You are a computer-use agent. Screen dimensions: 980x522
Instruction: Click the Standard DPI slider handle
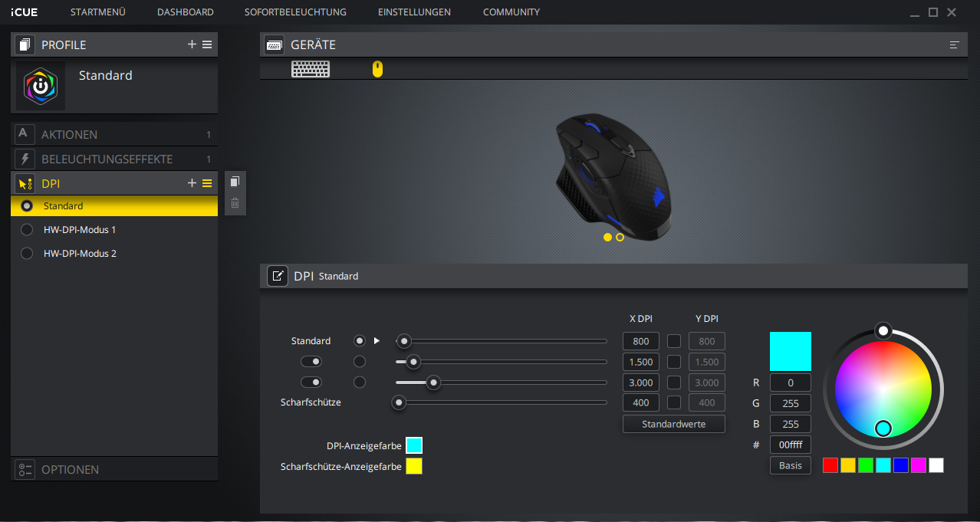coord(404,341)
